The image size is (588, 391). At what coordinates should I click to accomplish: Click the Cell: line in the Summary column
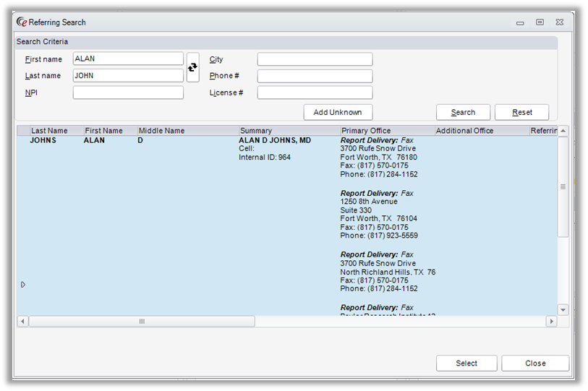point(247,148)
